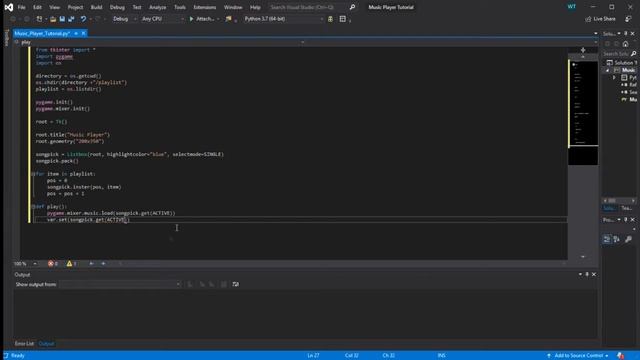
Task: Toggle word wrap in Output panel
Action: point(236,284)
